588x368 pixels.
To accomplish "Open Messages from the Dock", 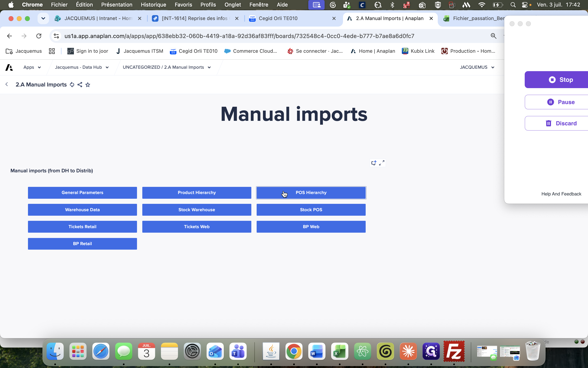I will (124, 351).
